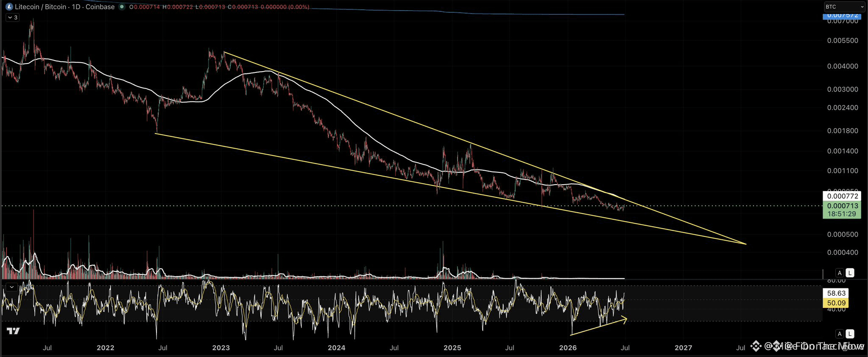Click the 0.001100 price axis tick
The image size is (868, 357).
click(x=843, y=171)
